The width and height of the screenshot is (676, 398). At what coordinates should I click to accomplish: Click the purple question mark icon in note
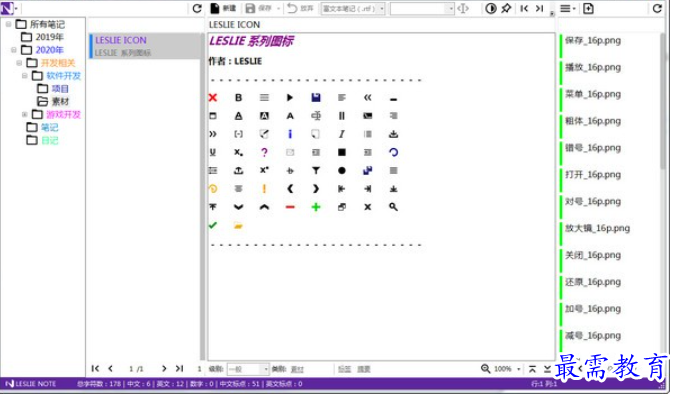(x=264, y=152)
